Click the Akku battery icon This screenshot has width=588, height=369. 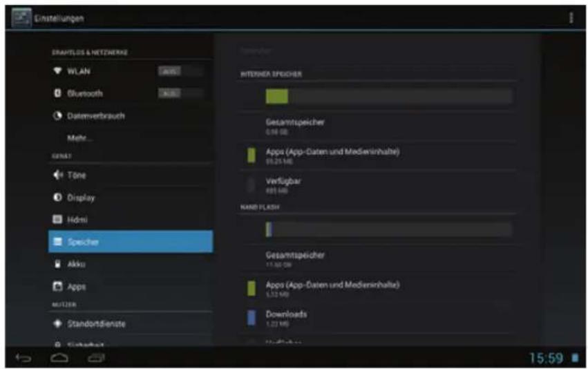click(57, 264)
